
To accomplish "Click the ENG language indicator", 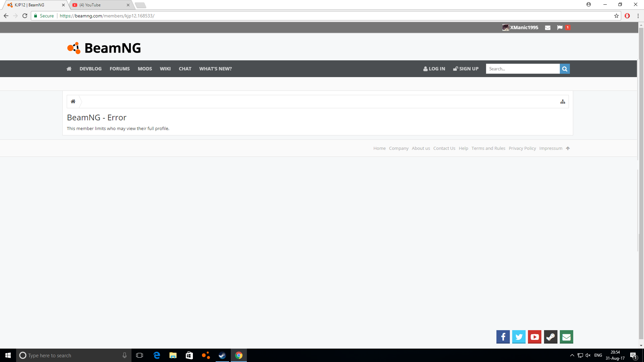I will (x=598, y=355).
